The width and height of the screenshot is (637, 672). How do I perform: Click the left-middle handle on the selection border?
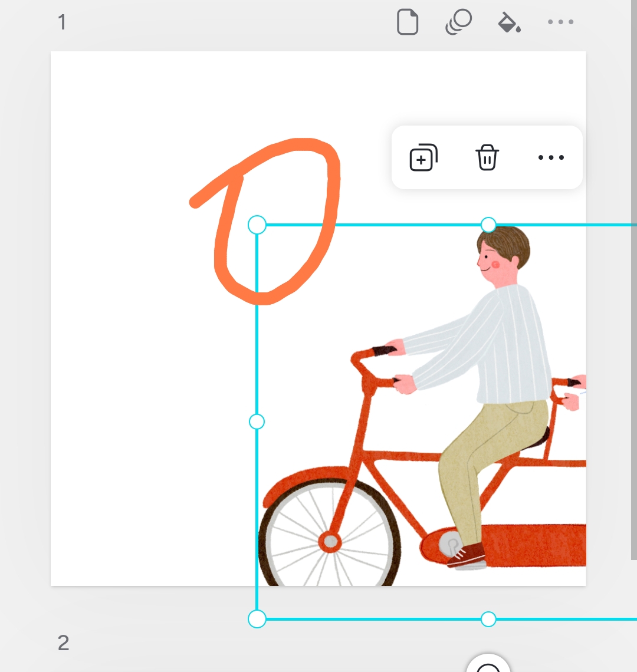point(257,421)
